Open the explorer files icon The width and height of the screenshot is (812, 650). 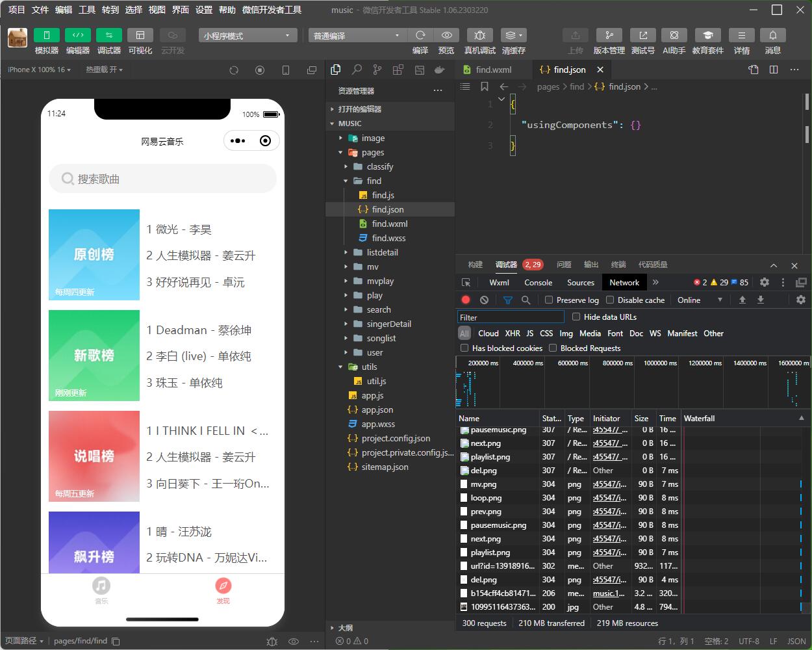(336, 70)
